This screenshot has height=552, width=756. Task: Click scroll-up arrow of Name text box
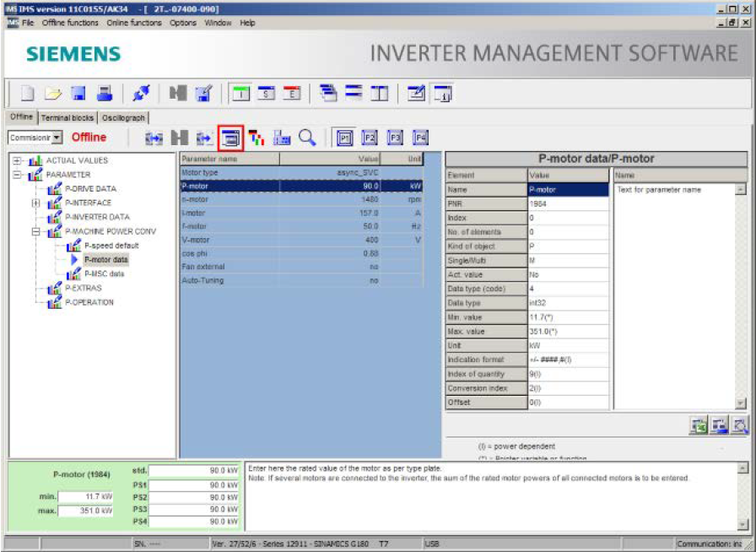coord(740,189)
